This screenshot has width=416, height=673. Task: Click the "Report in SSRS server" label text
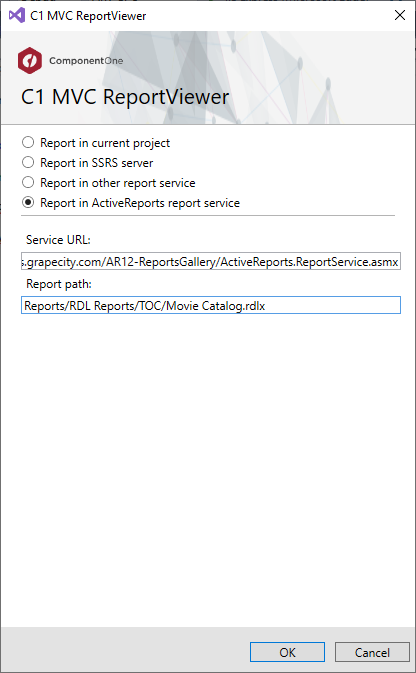(97, 163)
